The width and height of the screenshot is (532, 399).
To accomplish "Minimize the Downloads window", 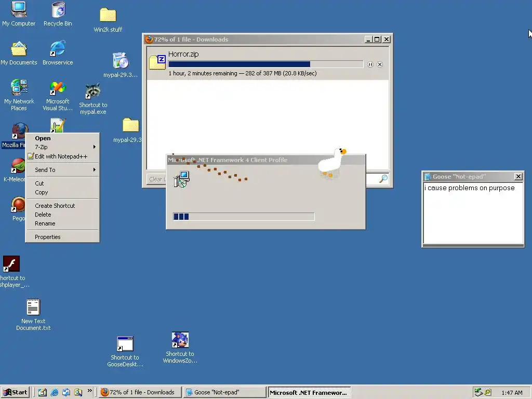I will click(x=368, y=39).
